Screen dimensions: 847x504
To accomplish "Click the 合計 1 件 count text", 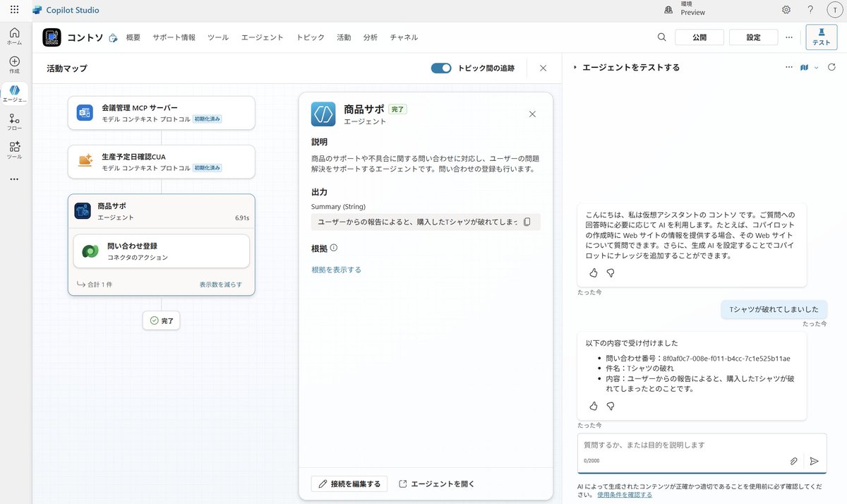I will [100, 284].
